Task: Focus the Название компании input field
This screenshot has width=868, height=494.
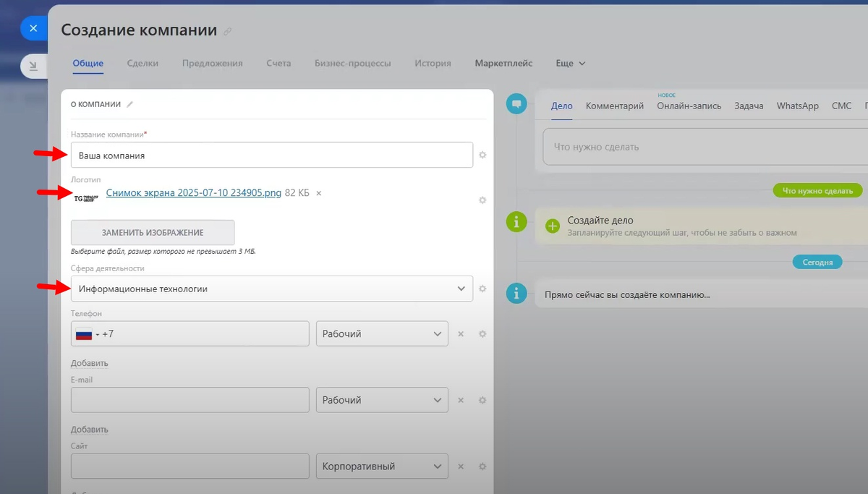Action: click(x=272, y=155)
